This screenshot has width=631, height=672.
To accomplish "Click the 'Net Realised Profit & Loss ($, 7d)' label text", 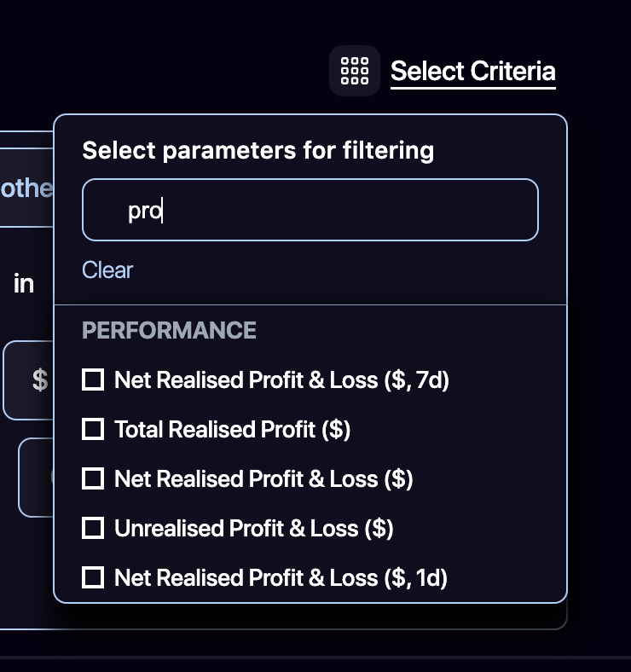I will pos(281,379).
